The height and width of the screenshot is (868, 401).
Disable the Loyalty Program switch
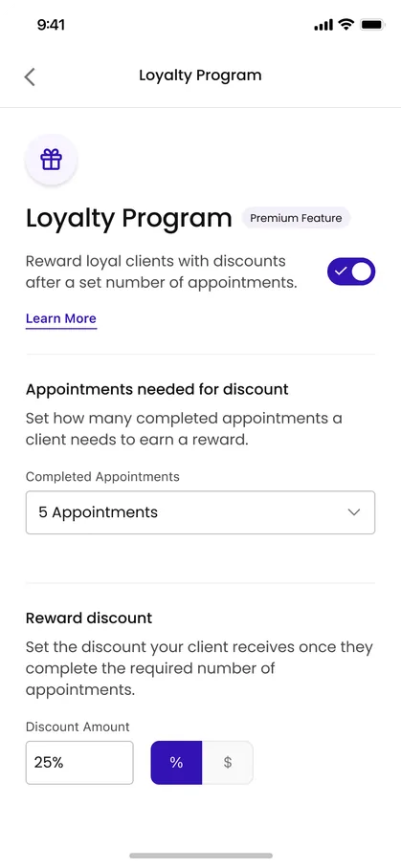351,271
